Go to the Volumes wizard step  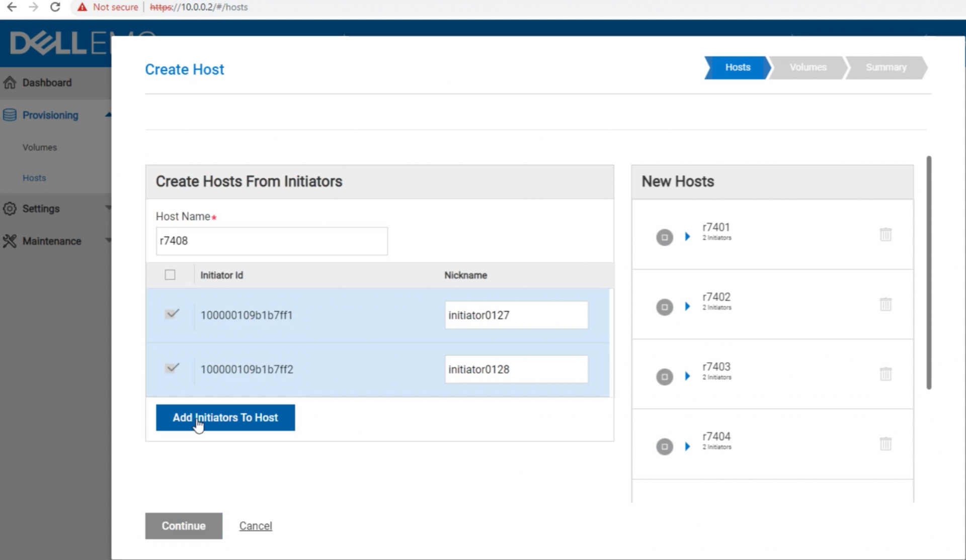pos(808,67)
